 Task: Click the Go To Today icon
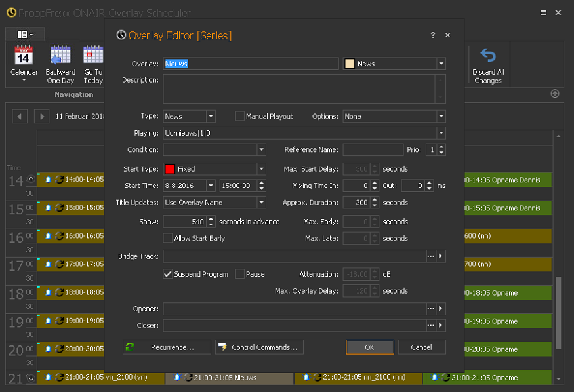pos(93,55)
